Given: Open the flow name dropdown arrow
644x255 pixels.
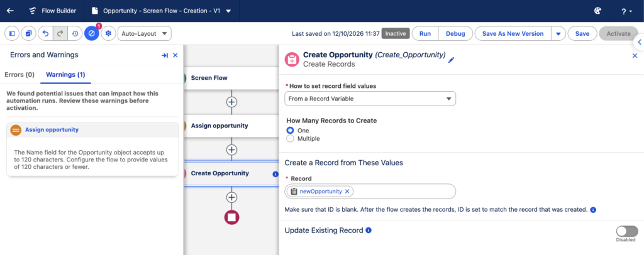Looking at the screenshot, I should tap(229, 11).
